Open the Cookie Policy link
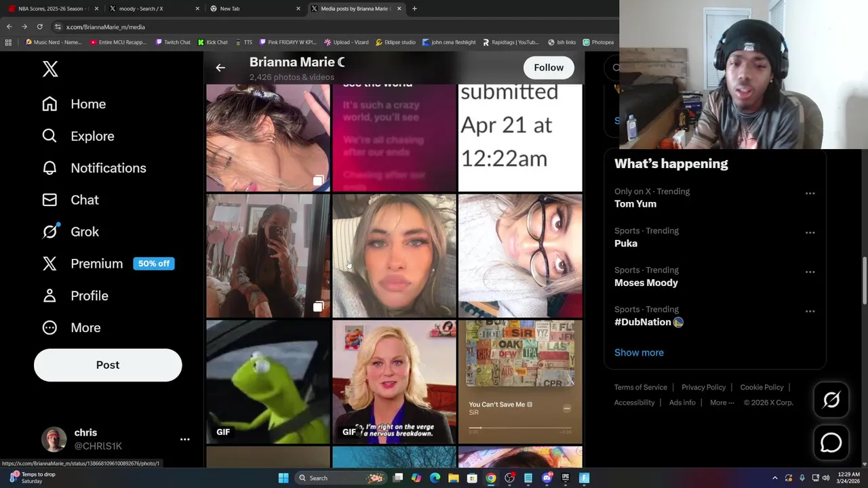868x488 pixels. 762,387
